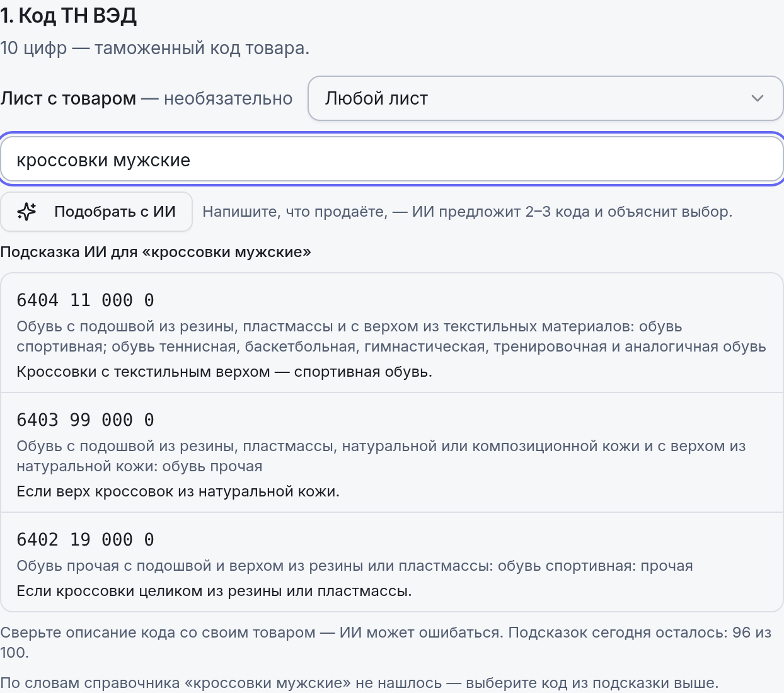Click the hint «Подсказка ИИ для «кроссовки мужские»»
The width and height of the screenshot is (784, 693).
coord(156,252)
